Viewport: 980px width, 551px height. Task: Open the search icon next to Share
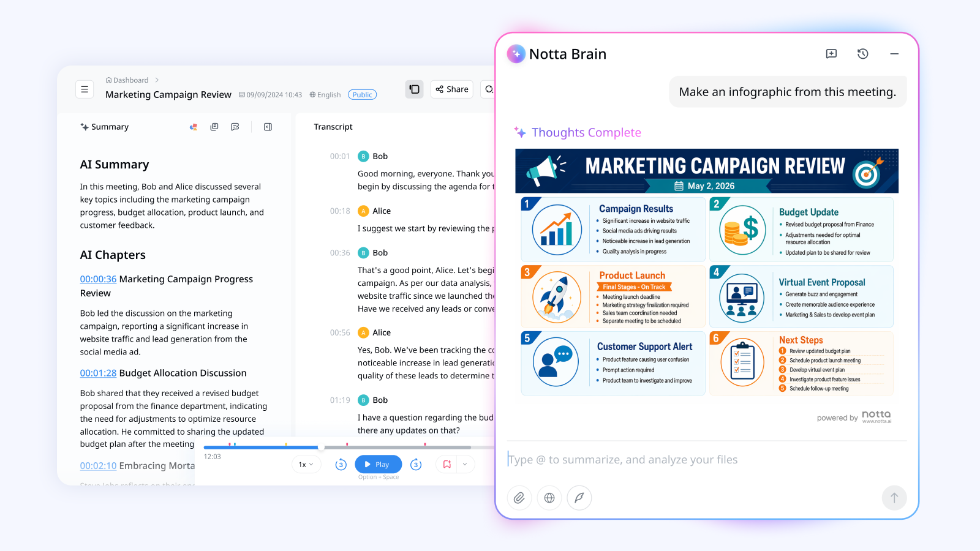point(489,89)
